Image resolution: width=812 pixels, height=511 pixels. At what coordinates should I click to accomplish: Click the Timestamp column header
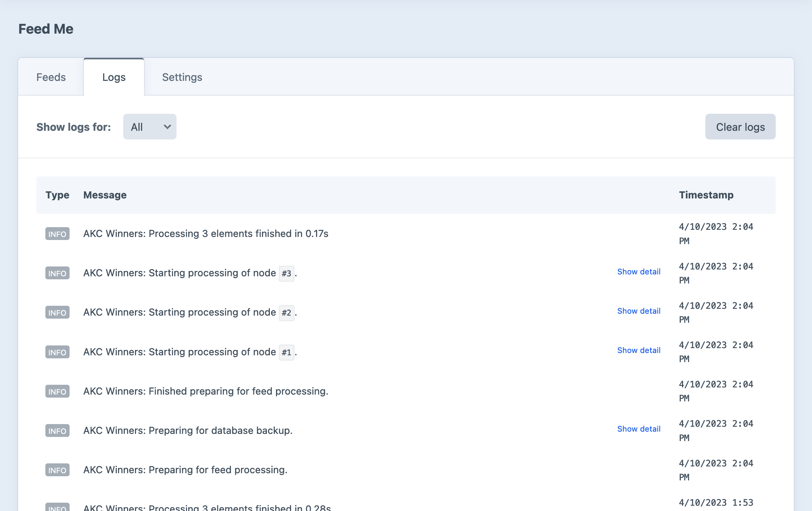[706, 195]
